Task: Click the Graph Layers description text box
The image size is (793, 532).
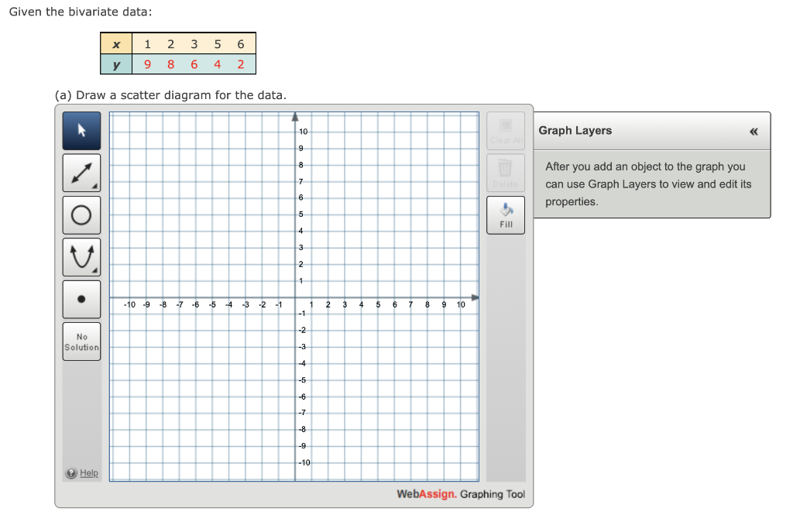Action: point(651,184)
